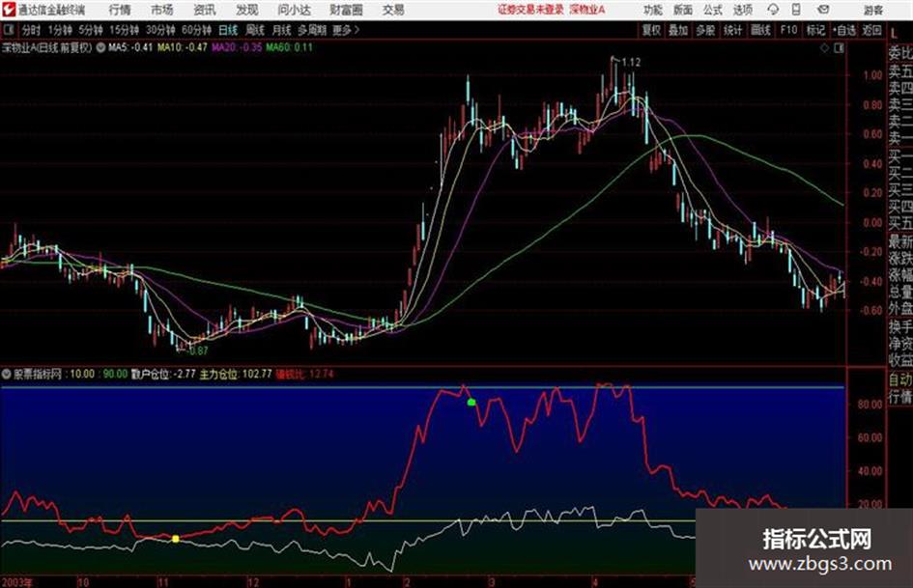Click the 主力仓位 value label
The image size is (913, 588).
[x=236, y=374]
